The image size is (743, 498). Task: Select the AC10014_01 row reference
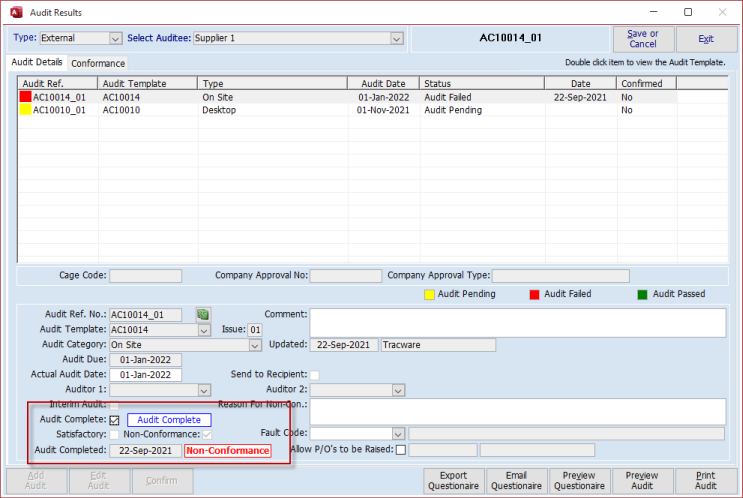[59, 97]
